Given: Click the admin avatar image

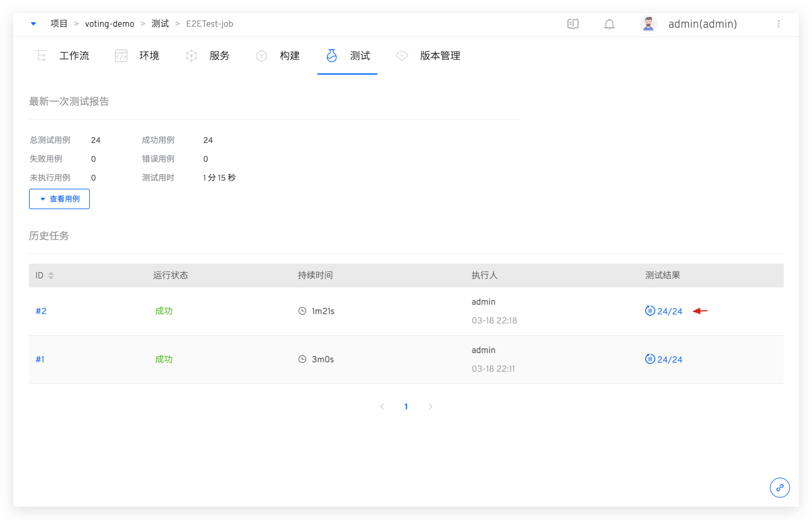Looking at the screenshot, I should click(x=648, y=24).
